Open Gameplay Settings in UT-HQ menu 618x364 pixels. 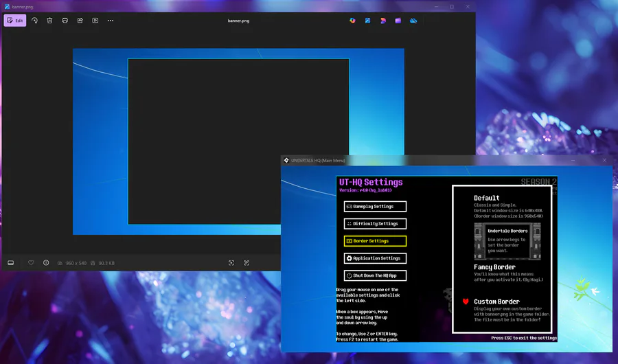tap(375, 206)
